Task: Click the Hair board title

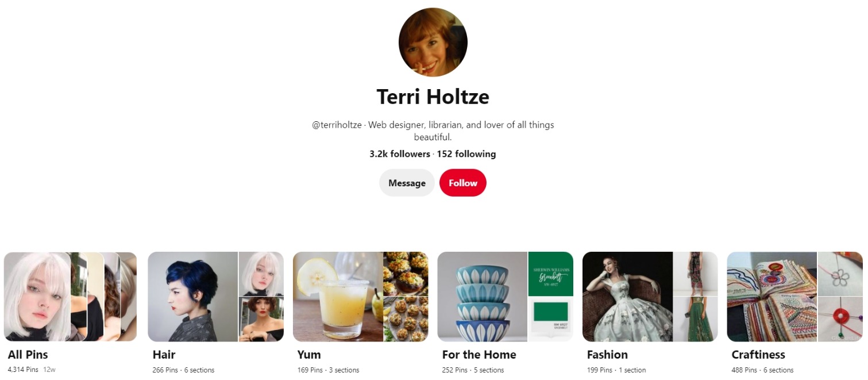Action: [x=164, y=355]
